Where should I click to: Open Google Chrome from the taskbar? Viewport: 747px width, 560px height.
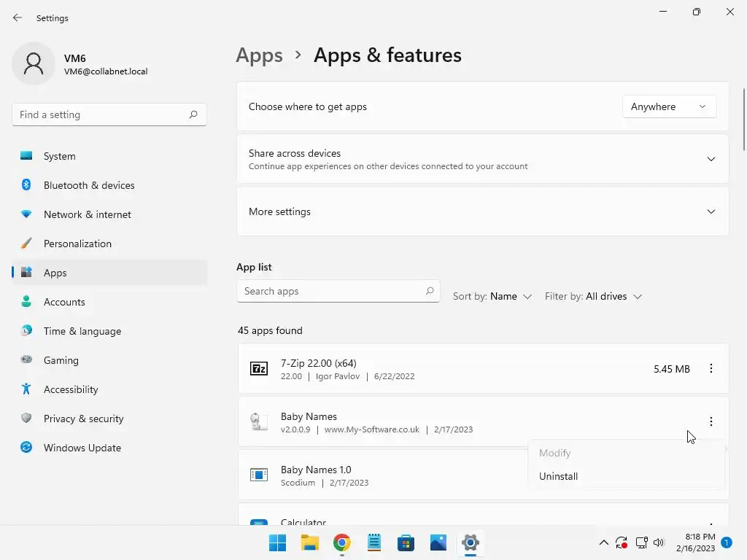coord(342,542)
